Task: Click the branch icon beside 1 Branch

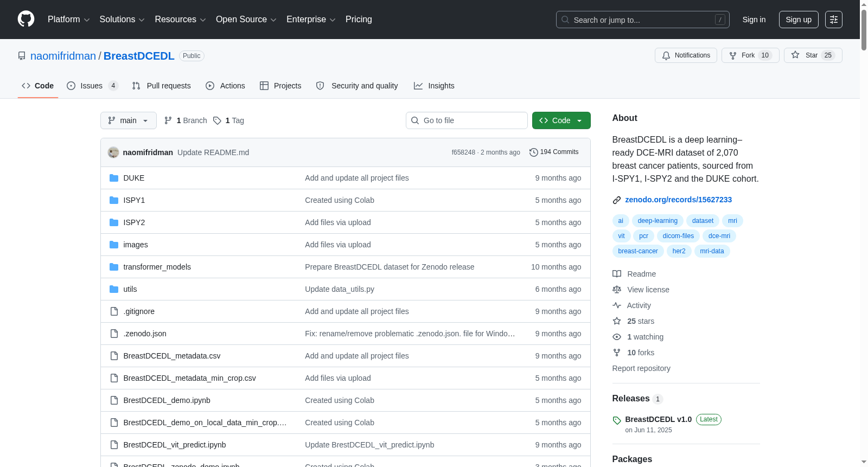Action: [168, 120]
